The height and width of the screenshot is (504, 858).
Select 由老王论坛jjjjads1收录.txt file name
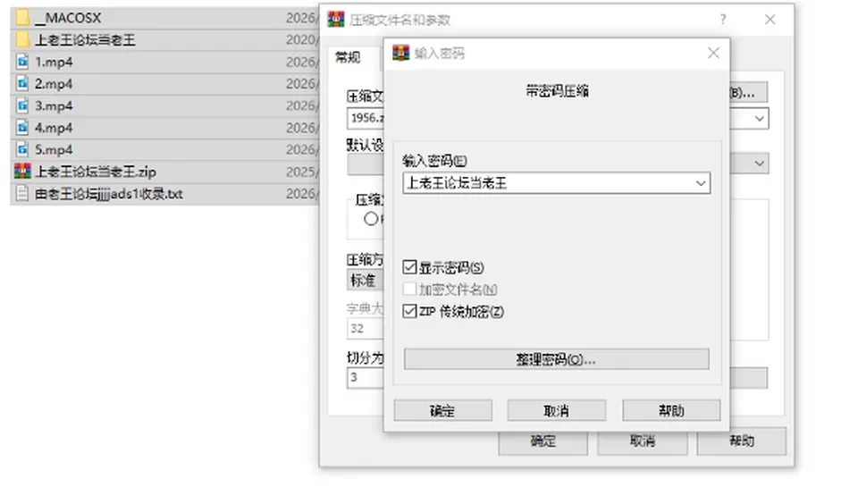(109, 194)
